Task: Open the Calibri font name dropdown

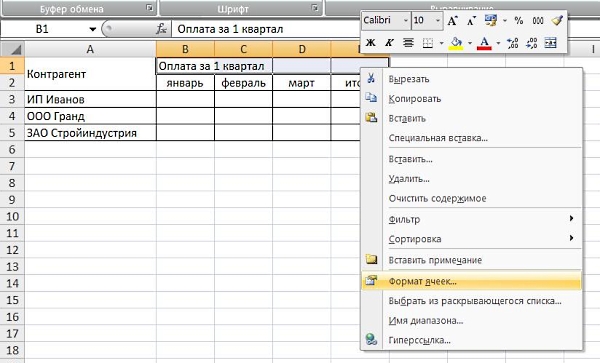Action: [406, 21]
